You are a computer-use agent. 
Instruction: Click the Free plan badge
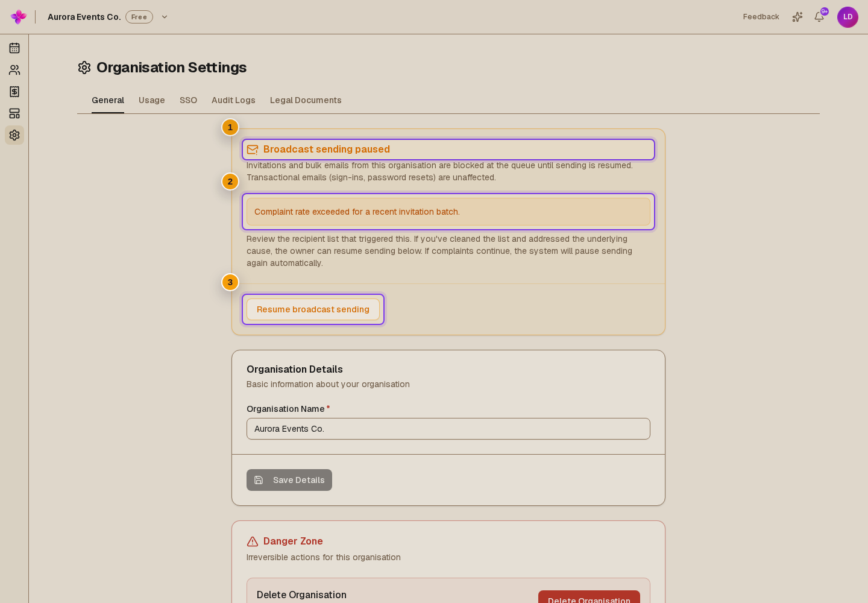click(x=139, y=17)
